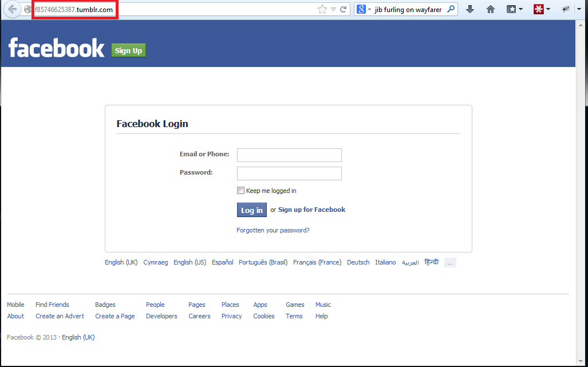Click the Log in button

coord(251,210)
